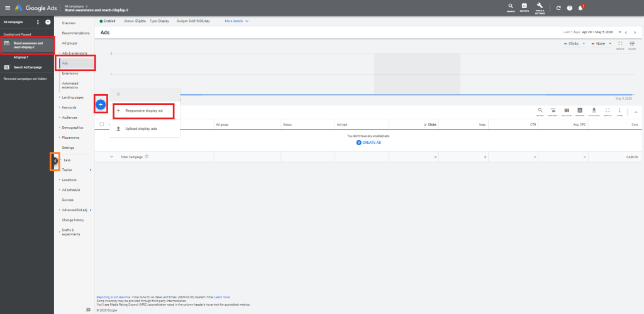Open campaigns panel three-dot options
This screenshot has height=314, width=644.
(x=38, y=22)
